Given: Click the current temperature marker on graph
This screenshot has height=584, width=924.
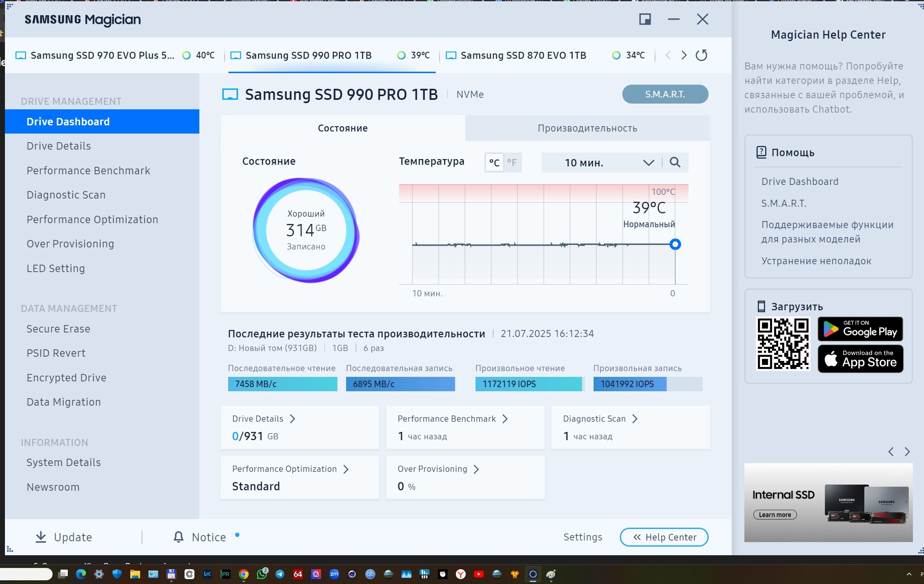Looking at the screenshot, I should click(x=675, y=245).
